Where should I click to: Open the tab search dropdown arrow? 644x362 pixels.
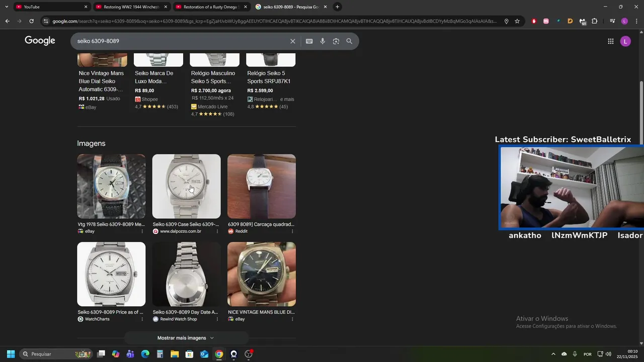7,7
